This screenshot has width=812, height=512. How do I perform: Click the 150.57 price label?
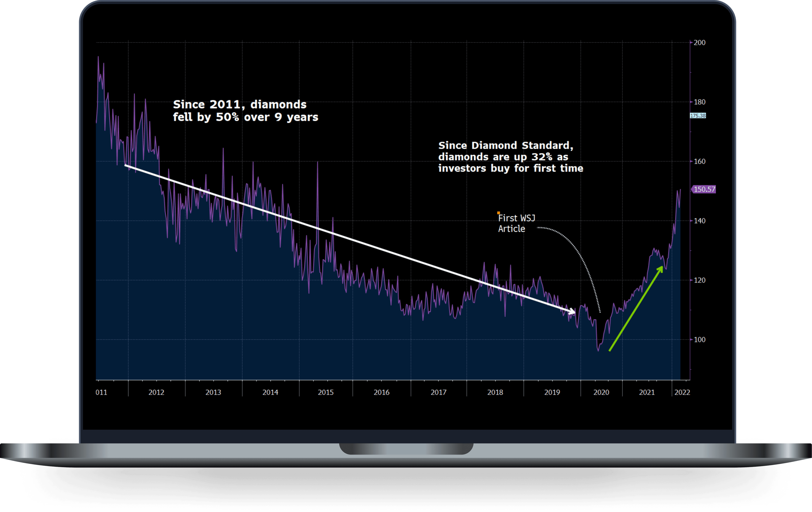[x=704, y=189]
